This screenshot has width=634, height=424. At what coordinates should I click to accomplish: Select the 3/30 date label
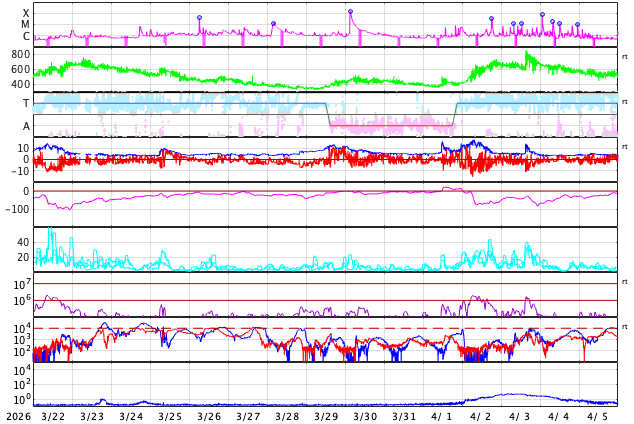click(x=365, y=416)
